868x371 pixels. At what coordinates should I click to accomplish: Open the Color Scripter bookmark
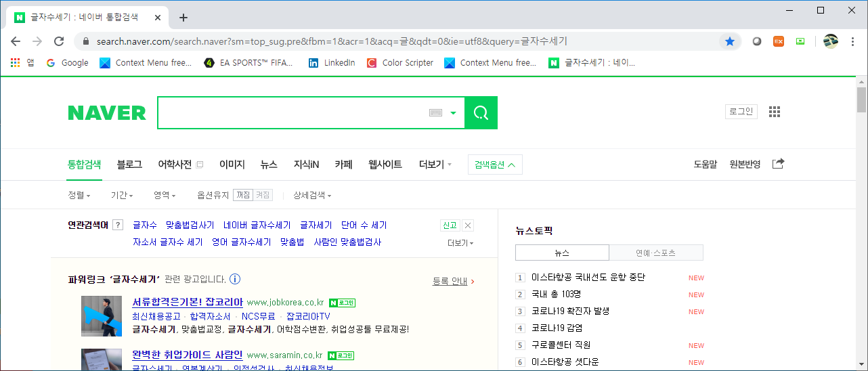point(400,63)
